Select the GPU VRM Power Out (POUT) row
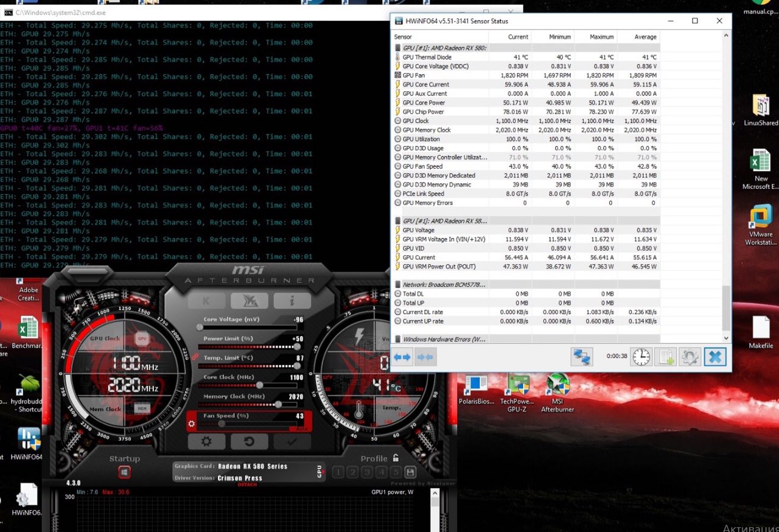Screen dimensions: 779x532 coord(526,267)
